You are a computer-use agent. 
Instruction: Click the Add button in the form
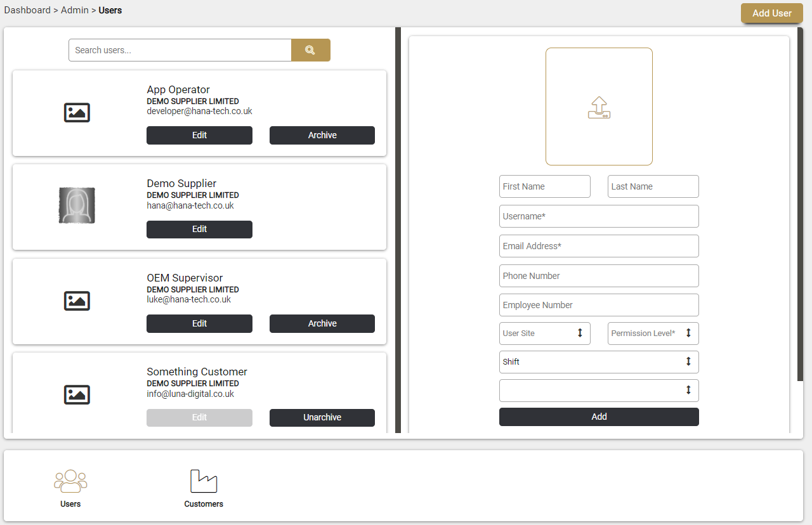[599, 417]
